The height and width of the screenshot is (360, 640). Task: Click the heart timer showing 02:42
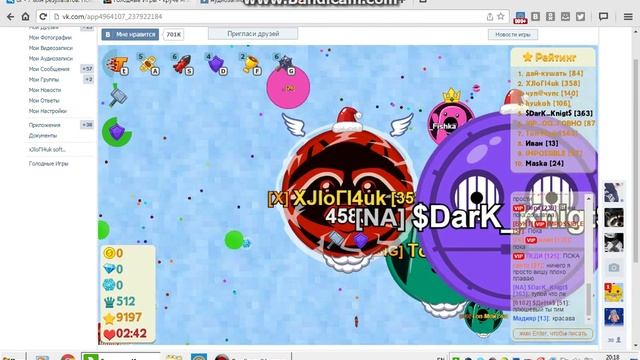pyautogui.click(x=125, y=333)
